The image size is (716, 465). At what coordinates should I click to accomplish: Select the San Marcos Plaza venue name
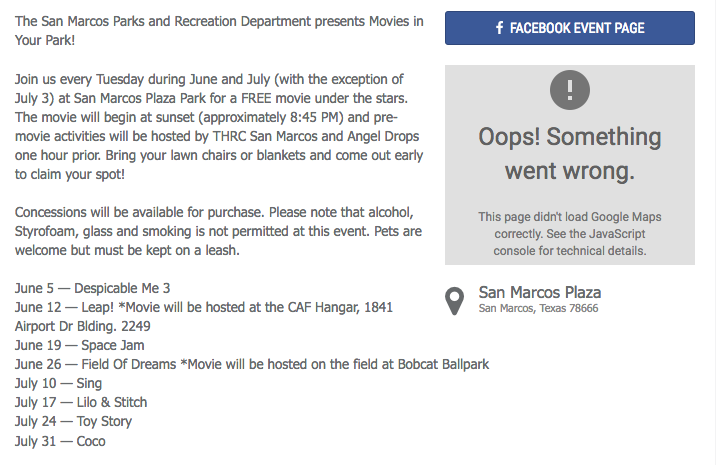[540, 292]
